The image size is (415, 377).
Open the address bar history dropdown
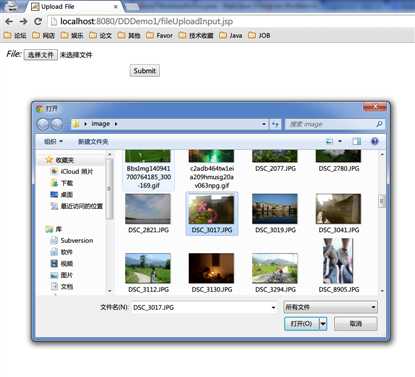coord(264,124)
